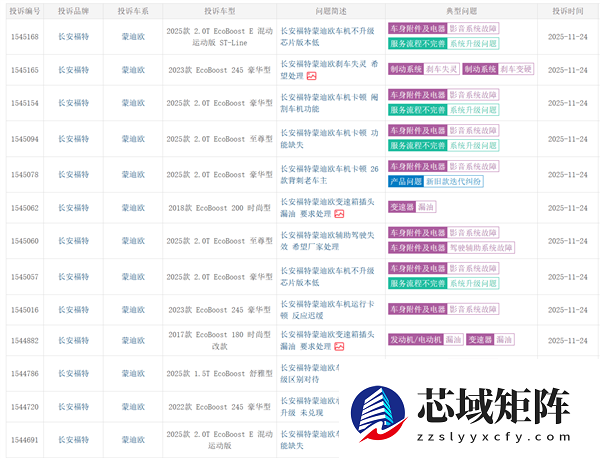Click the 产品问题 category label

(406, 182)
